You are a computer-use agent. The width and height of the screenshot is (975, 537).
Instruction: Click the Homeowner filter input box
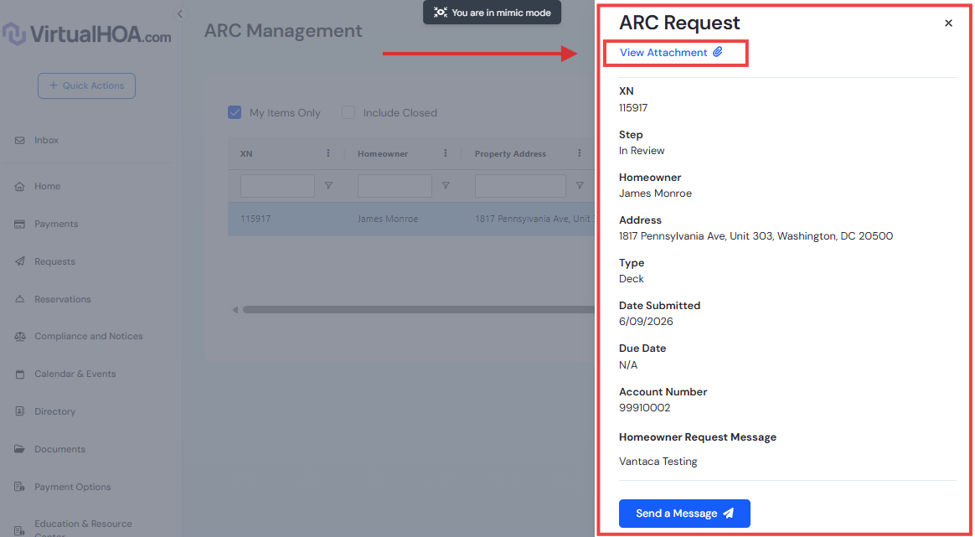coord(395,186)
